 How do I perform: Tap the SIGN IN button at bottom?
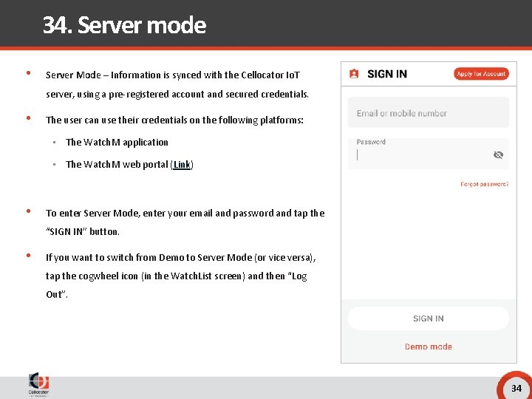[x=428, y=318]
